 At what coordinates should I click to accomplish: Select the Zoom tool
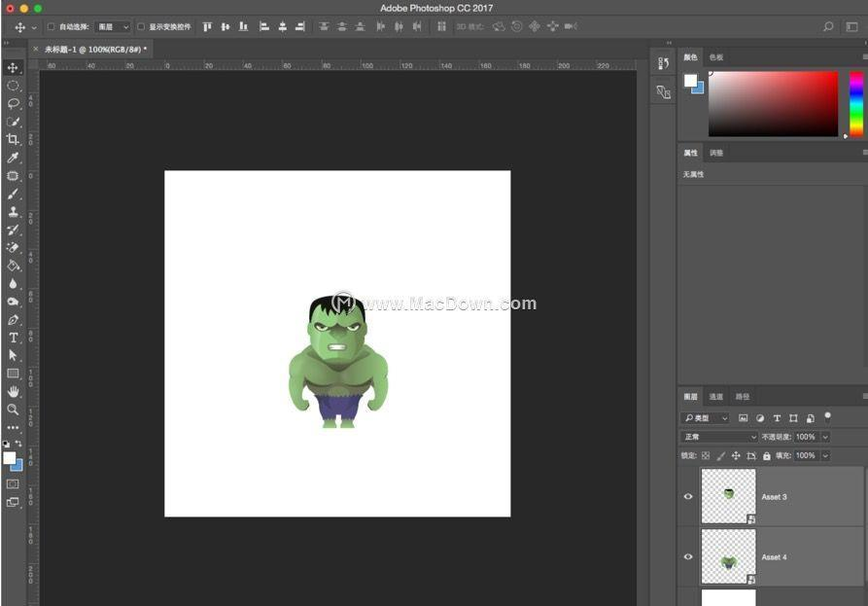pos(13,410)
